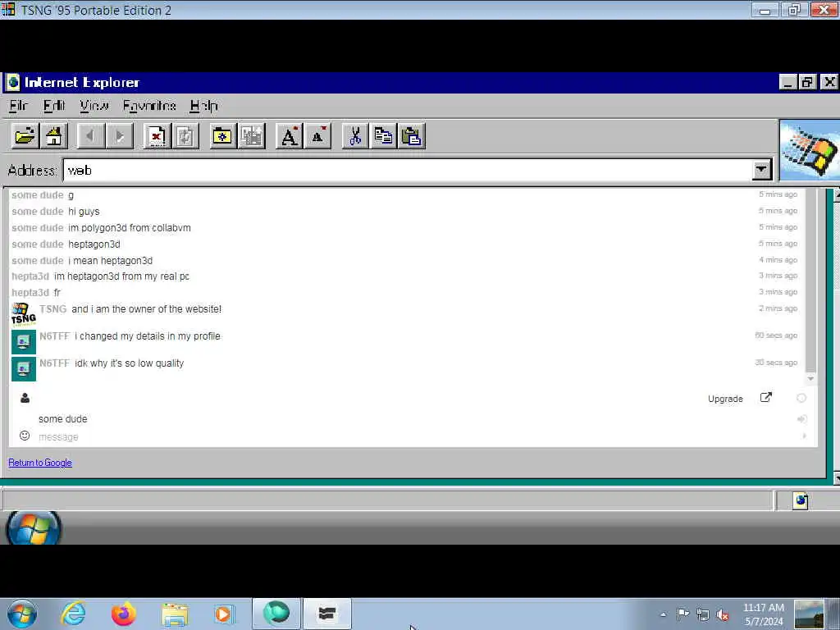
Task: Increase font size with large A icon
Action: (x=290, y=136)
